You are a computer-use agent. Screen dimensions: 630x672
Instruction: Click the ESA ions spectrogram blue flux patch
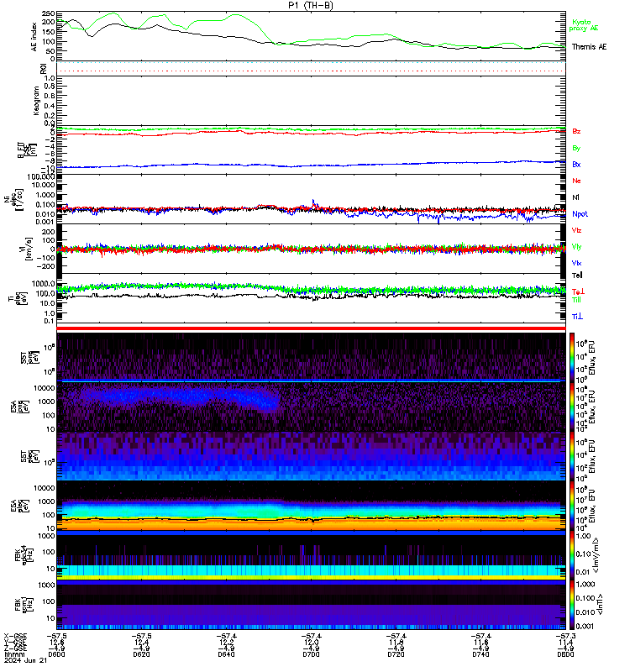click(180, 397)
